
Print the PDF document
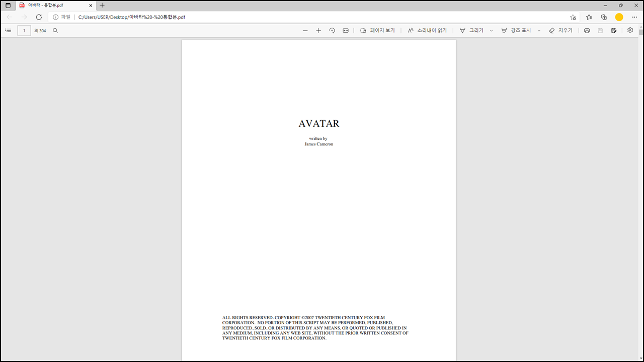pos(587,31)
